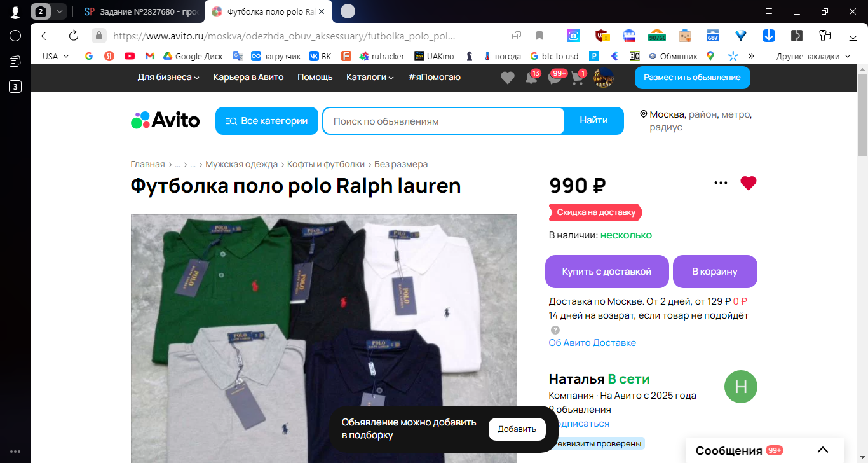Image resolution: width=868 pixels, height=463 pixels.
Task: Open new tab with plus button
Action: point(348,11)
